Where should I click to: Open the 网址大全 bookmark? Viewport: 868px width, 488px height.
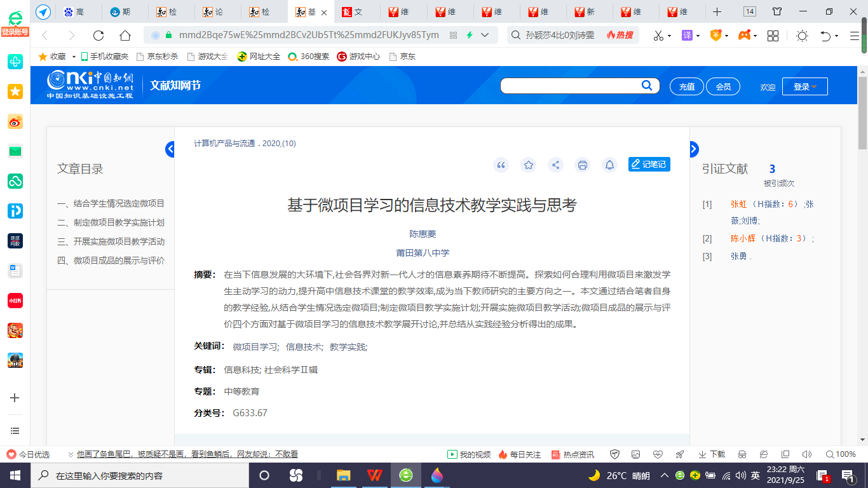(x=259, y=57)
